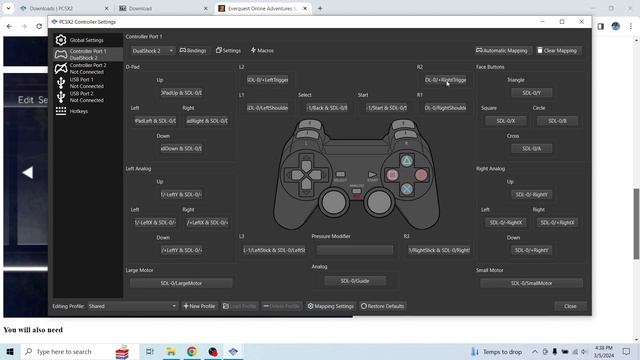Edit D-Pad Down binding
Viewport: 640px width, 360px height.
[x=181, y=149]
